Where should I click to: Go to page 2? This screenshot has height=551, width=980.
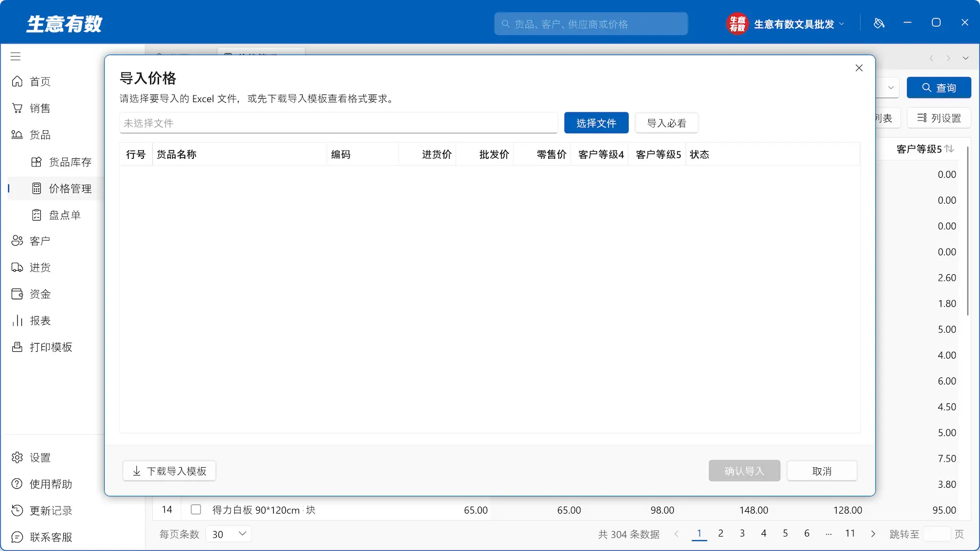click(720, 534)
